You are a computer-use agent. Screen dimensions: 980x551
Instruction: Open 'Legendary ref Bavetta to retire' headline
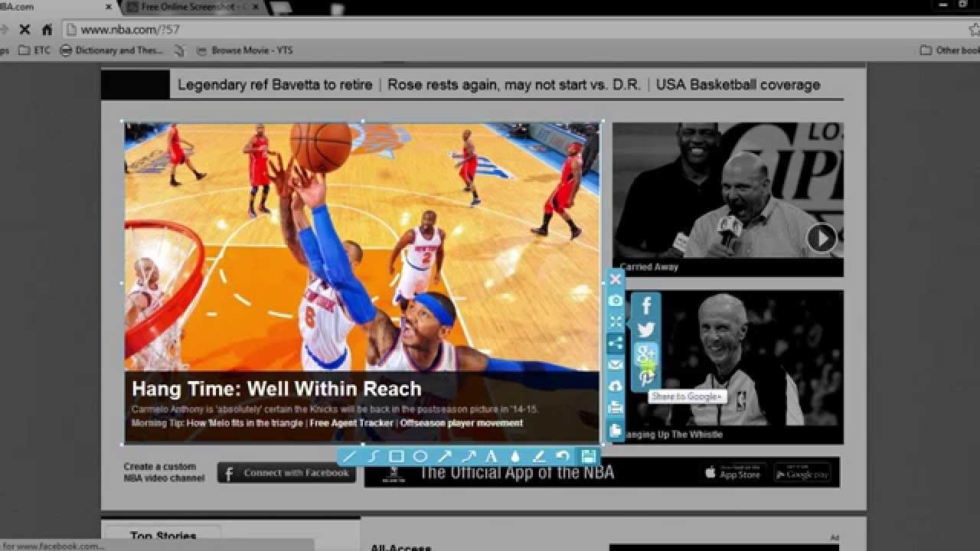coord(275,85)
